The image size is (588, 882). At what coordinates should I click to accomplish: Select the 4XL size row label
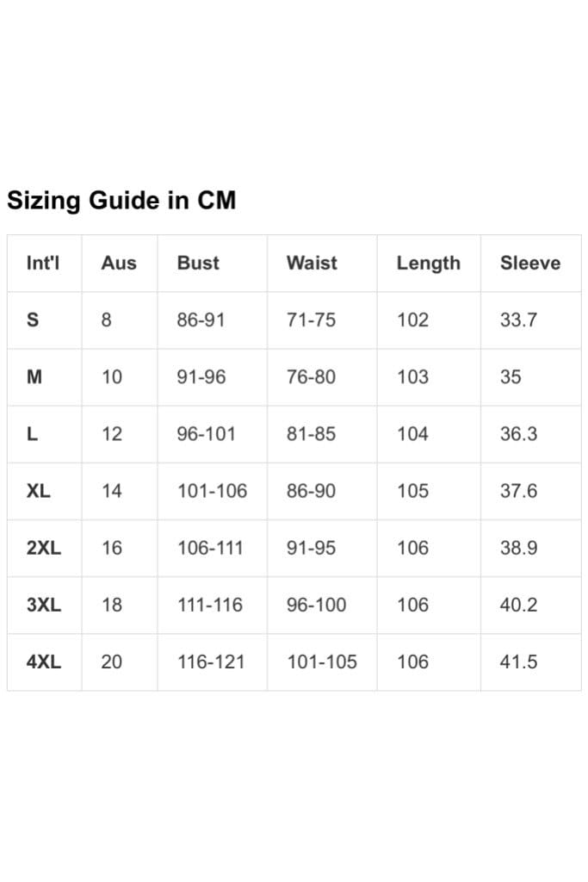click(x=43, y=662)
